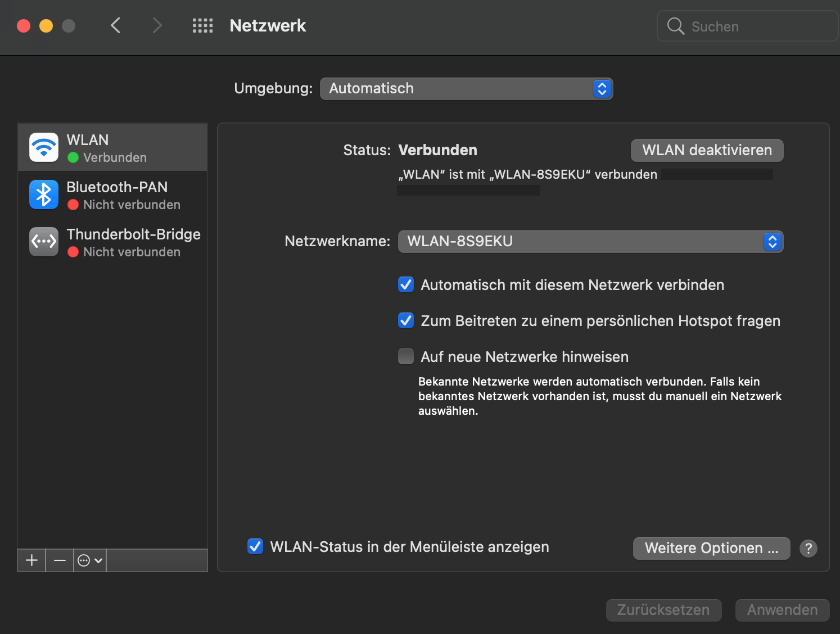This screenshot has width=840, height=634.
Task: Show all preferences grid icon
Action: tap(202, 26)
